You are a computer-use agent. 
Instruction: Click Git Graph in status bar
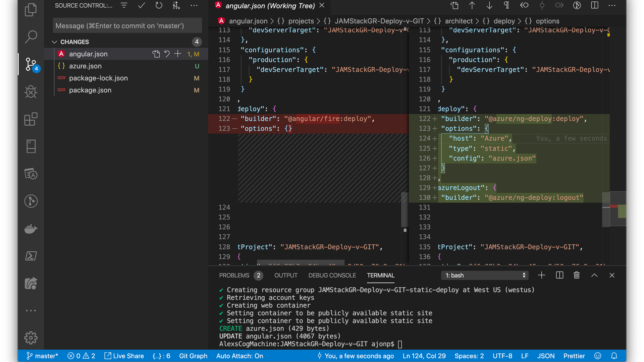[193, 356]
